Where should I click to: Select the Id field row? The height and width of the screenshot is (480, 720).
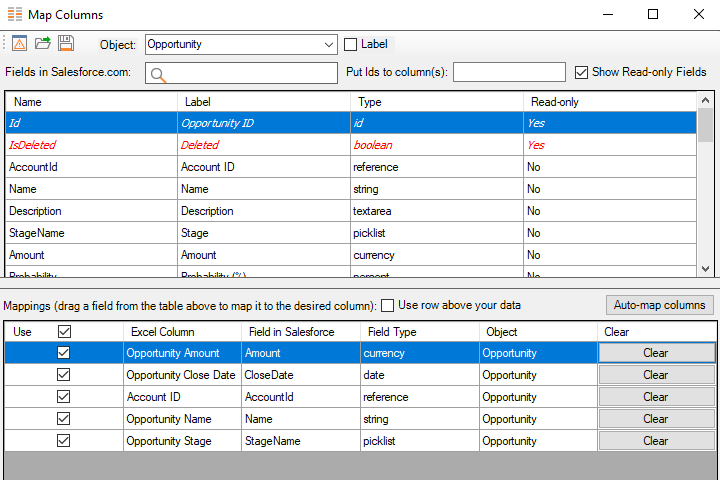point(351,123)
